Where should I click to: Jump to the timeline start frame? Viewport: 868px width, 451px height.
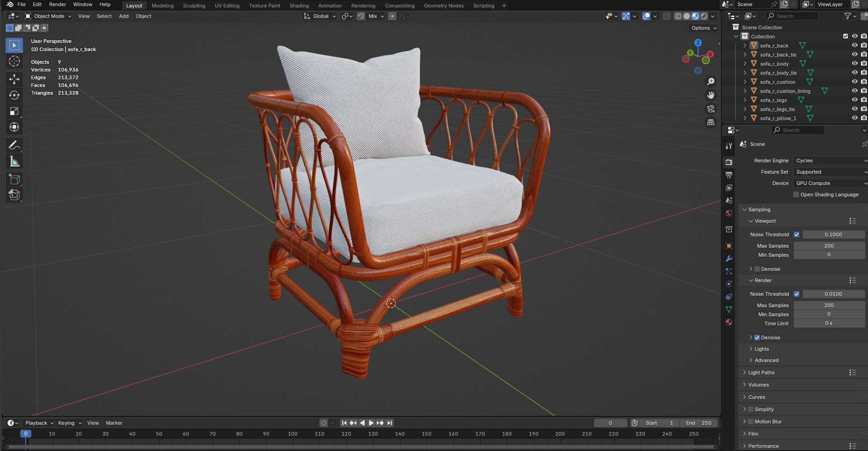click(x=344, y=423)
